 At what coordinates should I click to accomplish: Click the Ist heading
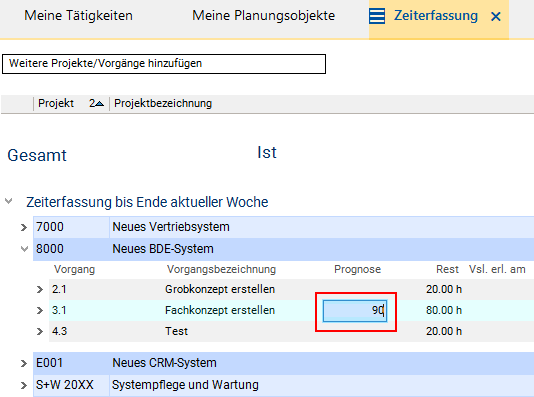click(267, 153)
